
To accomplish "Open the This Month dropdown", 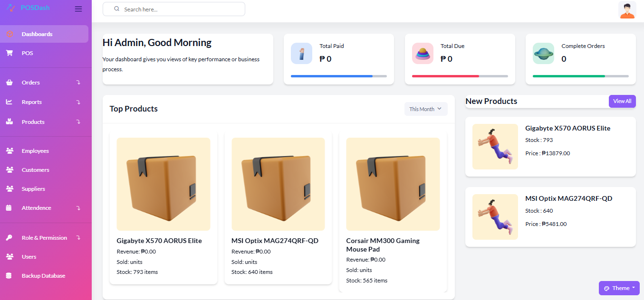I will click(x=425, y=109).
